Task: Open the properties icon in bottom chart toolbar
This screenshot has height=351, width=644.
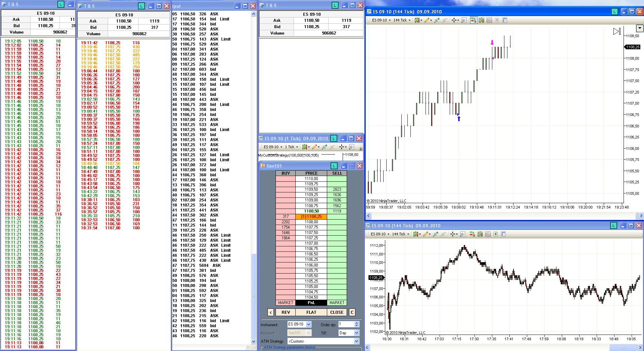Action: (503, 234)
